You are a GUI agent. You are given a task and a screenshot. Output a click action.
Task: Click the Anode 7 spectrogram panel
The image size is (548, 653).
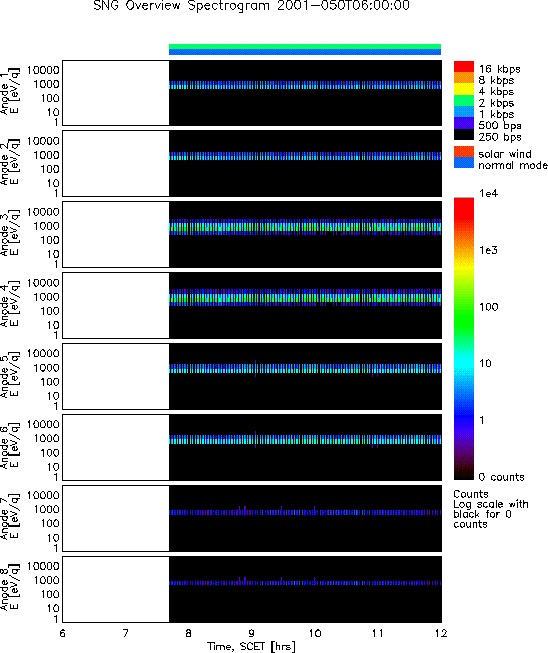click(252, 518)
